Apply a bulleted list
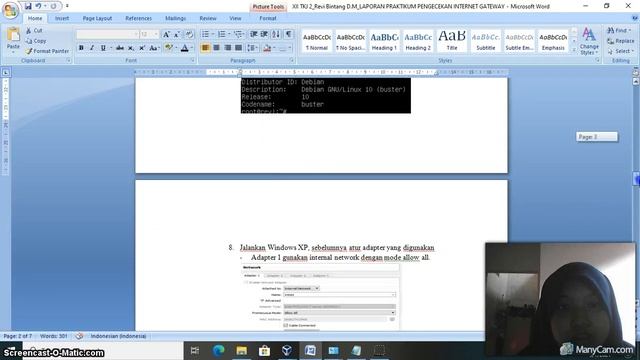 [x=205, y=34]
